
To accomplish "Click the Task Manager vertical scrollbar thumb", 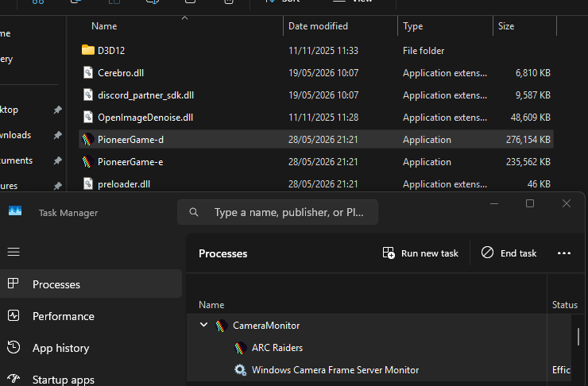I will (x=578, y=337).
